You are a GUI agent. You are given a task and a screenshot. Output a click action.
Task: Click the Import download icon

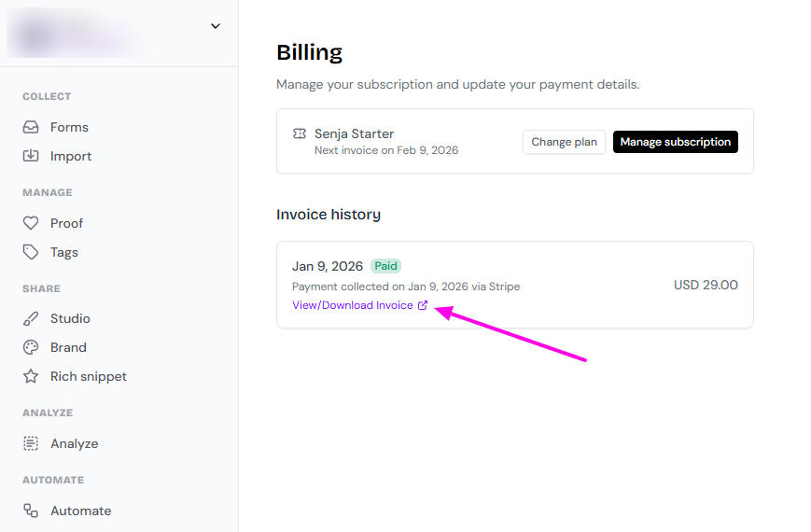point(31,156)
